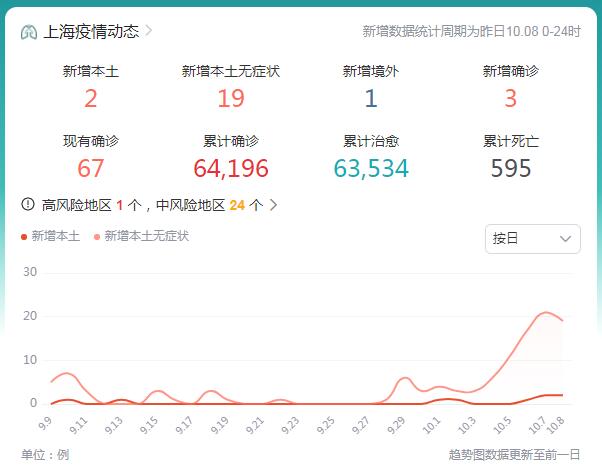Click the 9.19 date on chart axis

[x=220, y=426]
